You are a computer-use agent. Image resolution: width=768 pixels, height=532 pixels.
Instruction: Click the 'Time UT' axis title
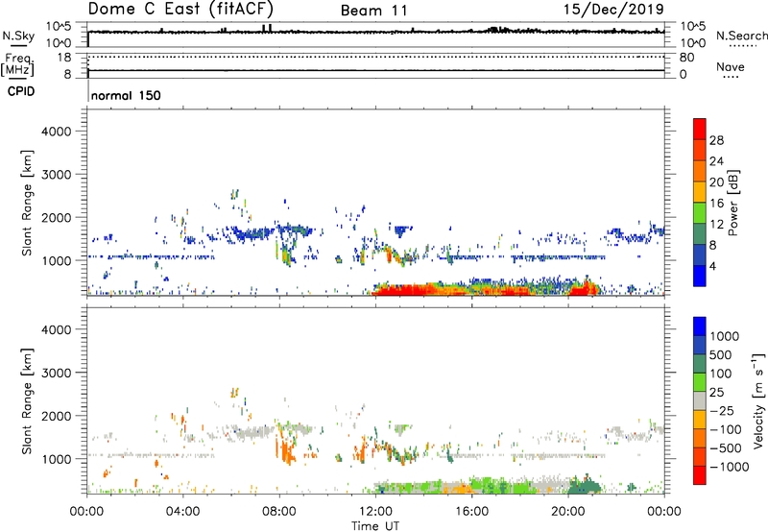click(x=375, y=526)
